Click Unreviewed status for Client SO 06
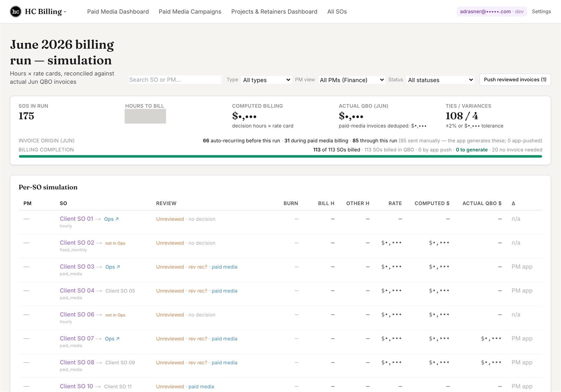The width and height of the screenshot is (561, 392). pos(170,315)
